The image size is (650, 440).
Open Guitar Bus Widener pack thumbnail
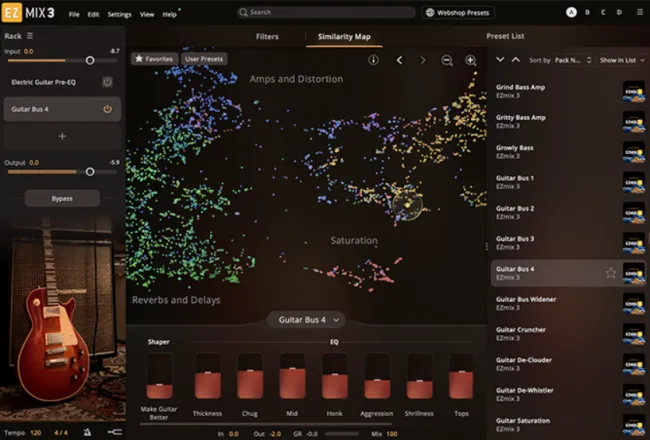(x=633, y=303)
